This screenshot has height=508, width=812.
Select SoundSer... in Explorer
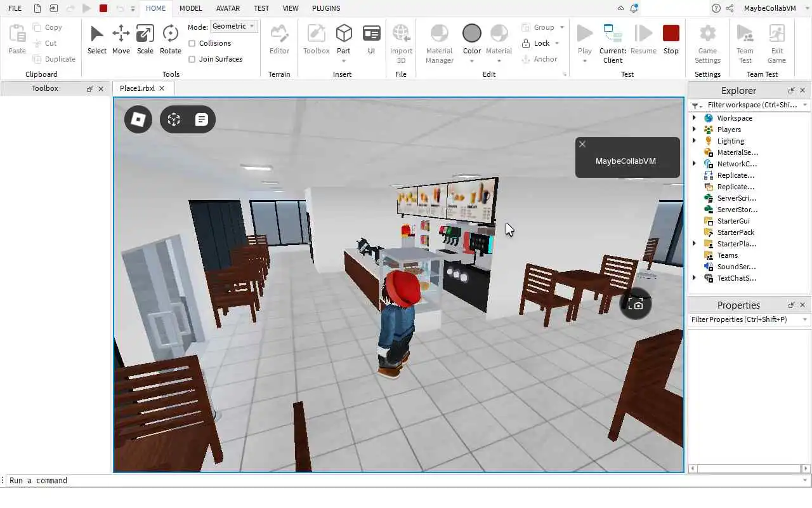pos(736,267)
